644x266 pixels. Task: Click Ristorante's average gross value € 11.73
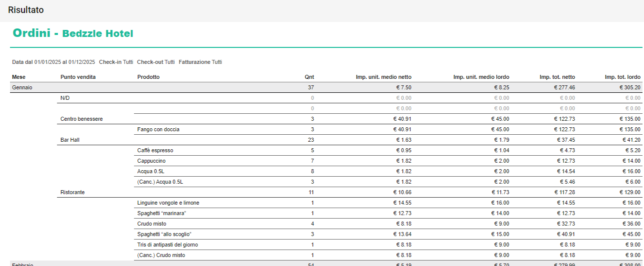pos(500,192)
